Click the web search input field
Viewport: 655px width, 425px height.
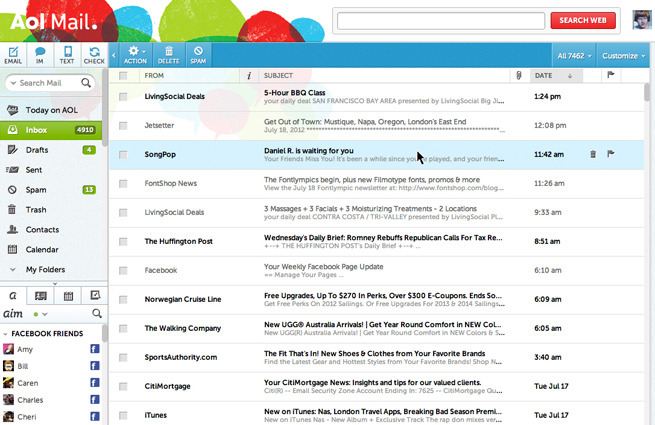pyautogui.click(x=441, y=20)
